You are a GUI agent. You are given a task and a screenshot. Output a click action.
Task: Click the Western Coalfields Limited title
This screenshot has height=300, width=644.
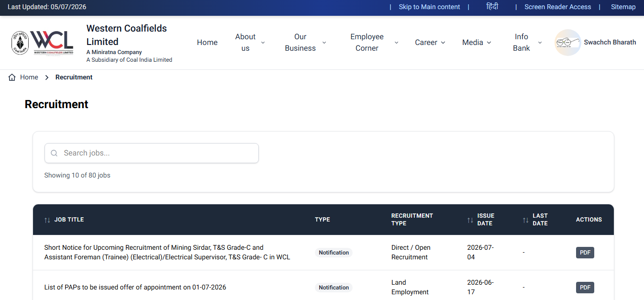[126, 35]
